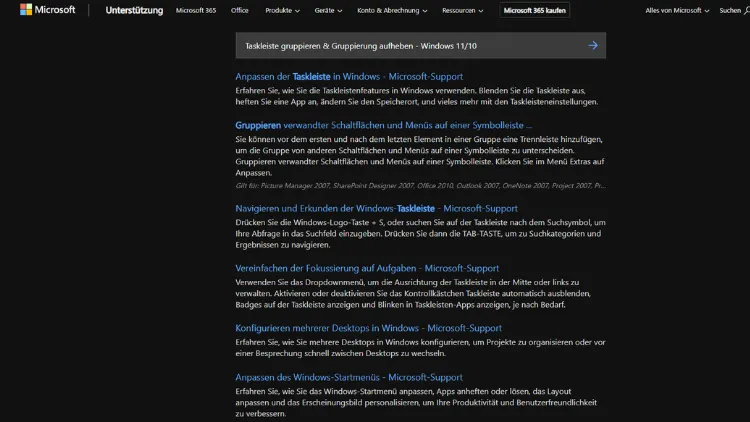Click snippet starting 'Erfahren Sie, wie Sie die Taskleistenfeatures'
The width and height of the screenshot is (750, 422).
[x=417, y=96]
